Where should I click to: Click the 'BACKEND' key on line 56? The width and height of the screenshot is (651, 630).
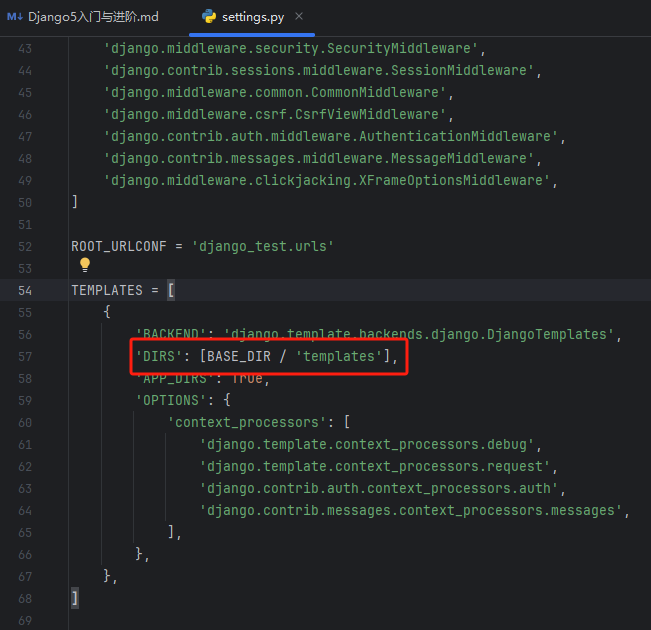pos(171,334)
